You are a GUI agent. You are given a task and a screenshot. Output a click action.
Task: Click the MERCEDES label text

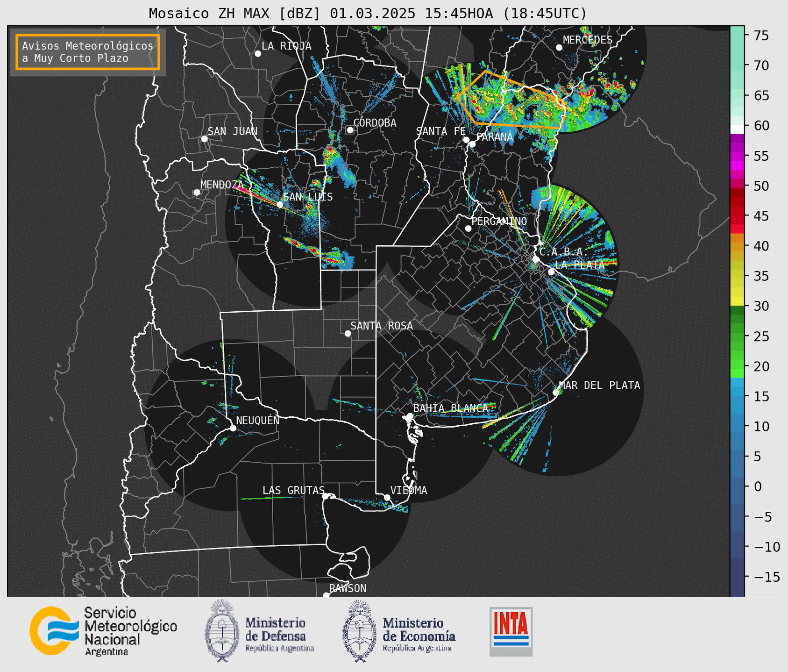point(588,40)
